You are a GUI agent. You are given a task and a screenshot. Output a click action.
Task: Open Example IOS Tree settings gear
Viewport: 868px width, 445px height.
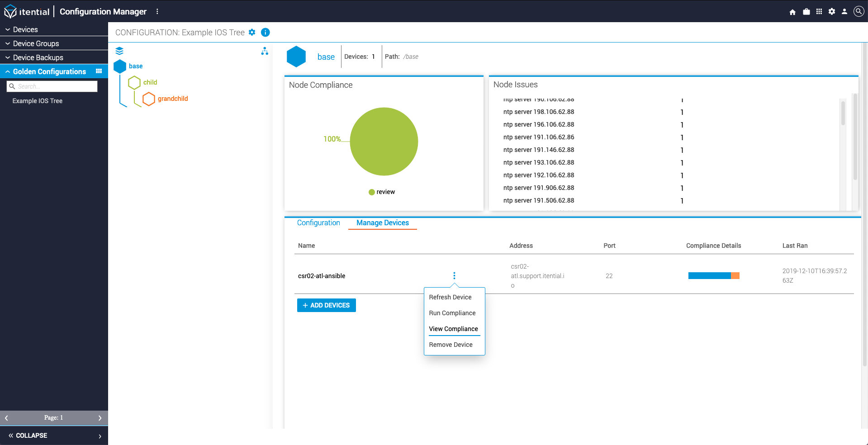coord(252,32)
